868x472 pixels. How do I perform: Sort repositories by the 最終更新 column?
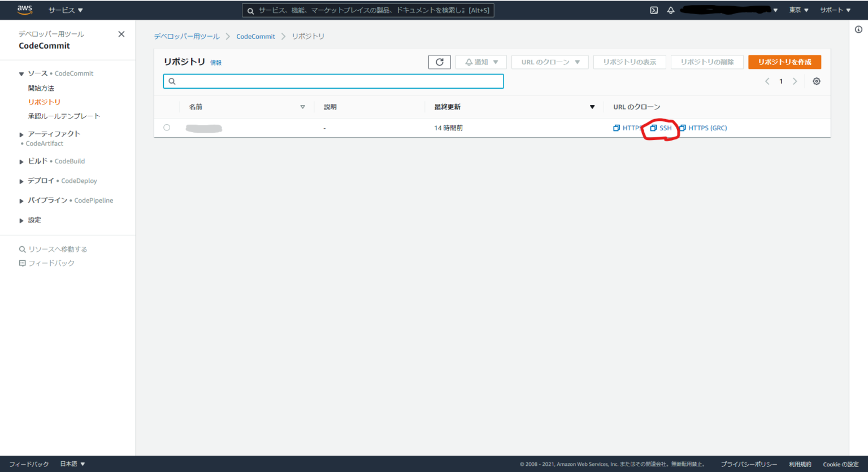[x=592, y=106]
